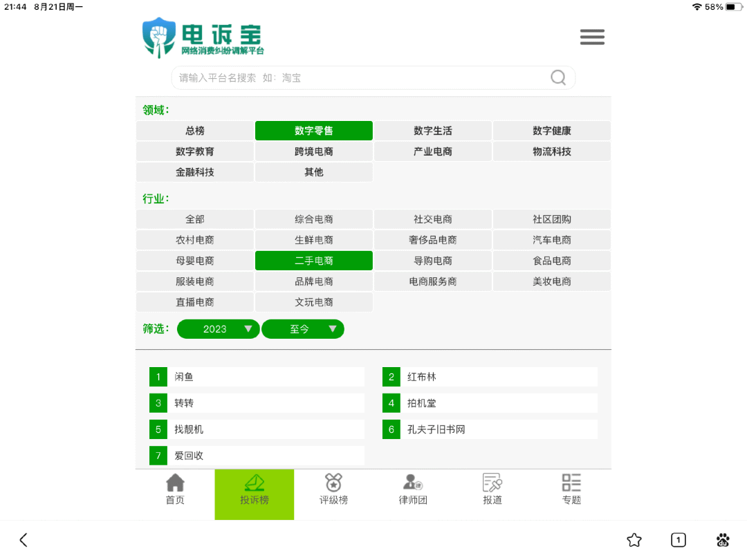The image size is (747, 560).
Task: Bookmark page with star icon
Action: tap(634, 539)
